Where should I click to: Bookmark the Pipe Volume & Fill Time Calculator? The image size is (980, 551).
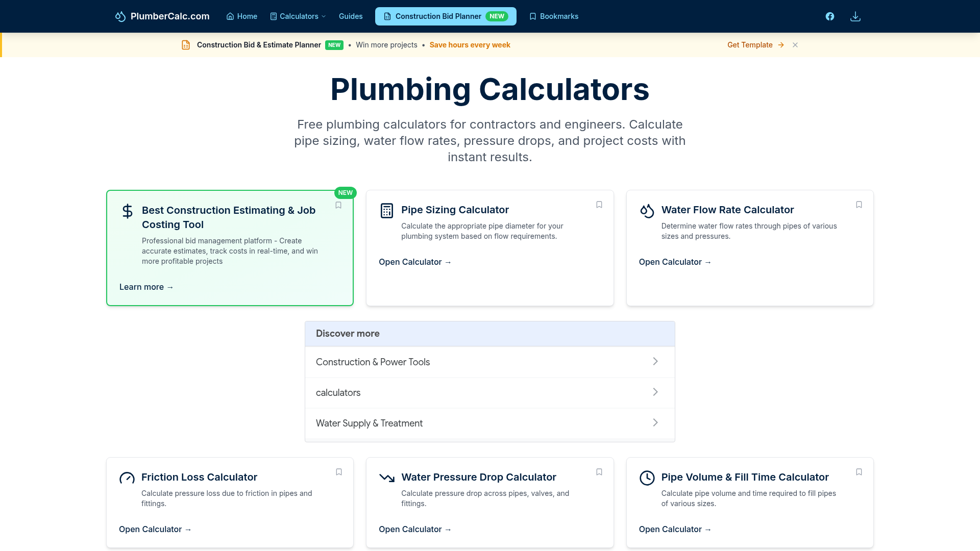859,472
